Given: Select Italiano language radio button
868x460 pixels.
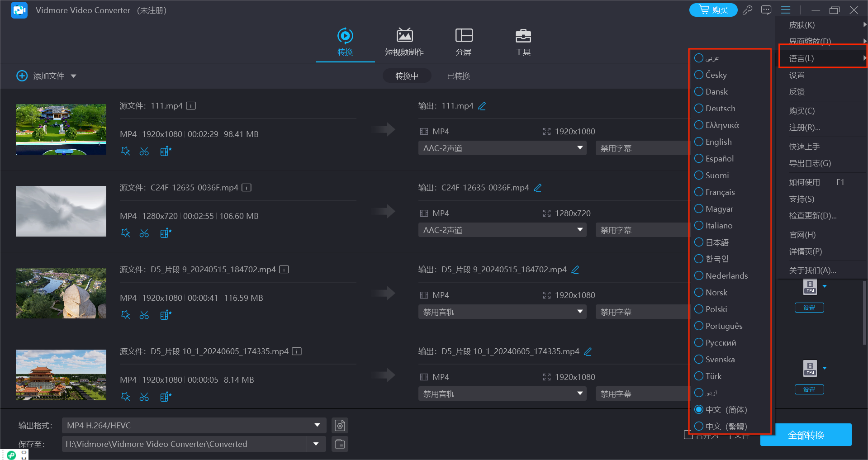Looking at the screenshot, I should (699, 226).
